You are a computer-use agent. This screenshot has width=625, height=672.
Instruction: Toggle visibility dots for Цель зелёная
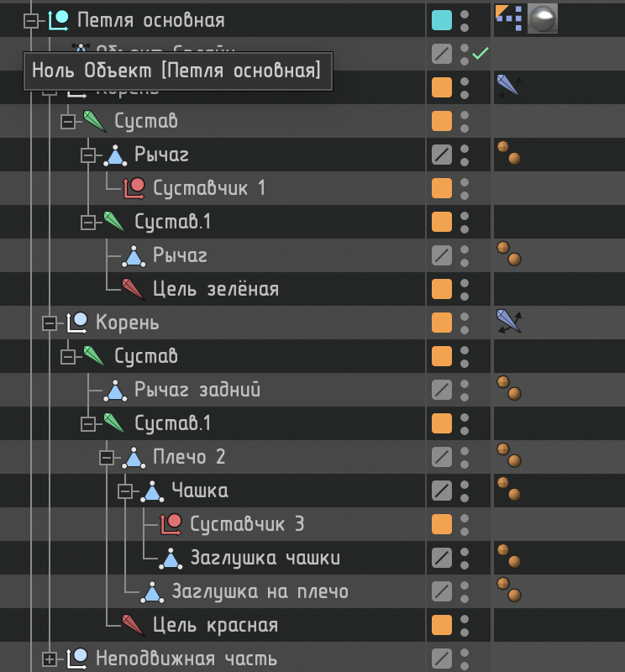click(465, 289)
